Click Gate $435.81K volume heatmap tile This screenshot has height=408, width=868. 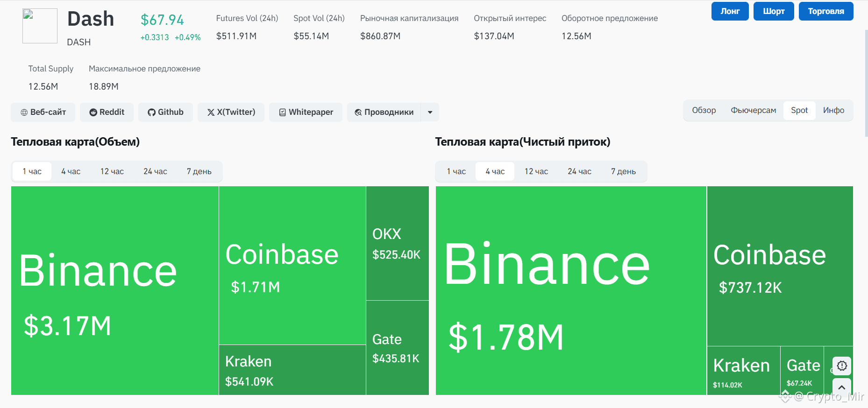(398, 348)
